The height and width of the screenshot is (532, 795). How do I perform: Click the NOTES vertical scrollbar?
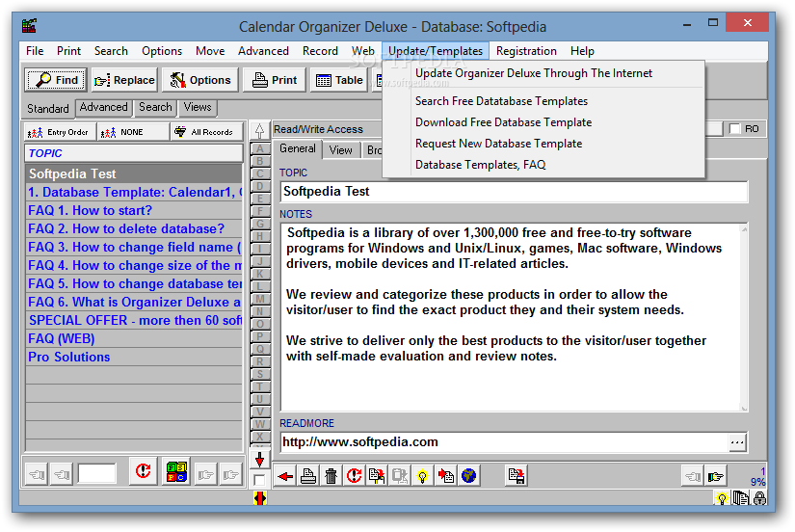point(744,317)
